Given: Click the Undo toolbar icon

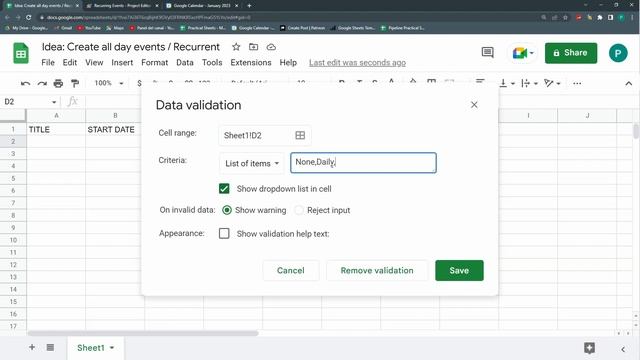Looking at the screenshot, I should pos(25,83).
